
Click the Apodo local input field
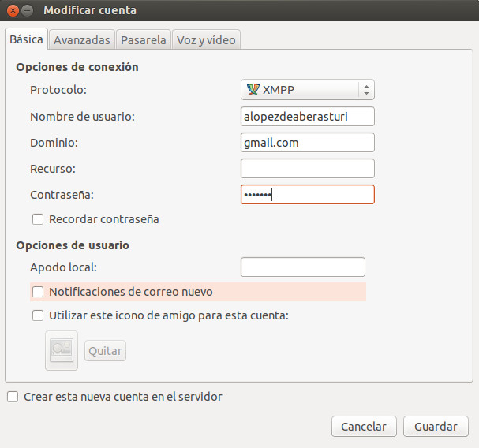click(x=302, y=267)
